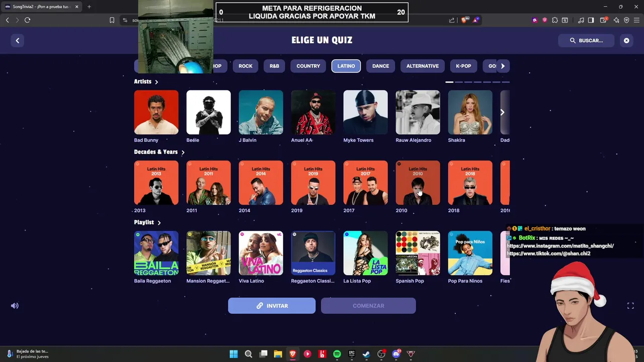Toggle fullscreen with the corner icon
Image resolution: width=644 pixels, height=362 pixels.
(x=630, y=306)
